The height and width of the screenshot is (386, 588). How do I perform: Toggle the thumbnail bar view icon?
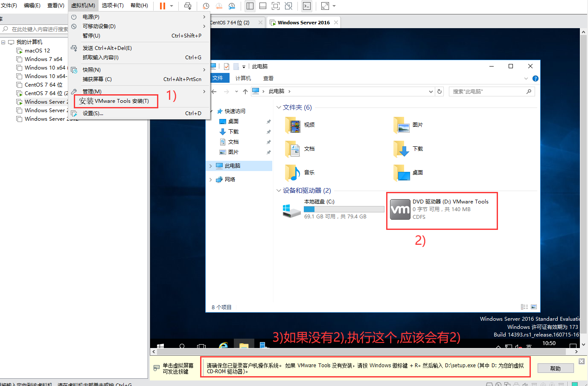tap(263, 6)
